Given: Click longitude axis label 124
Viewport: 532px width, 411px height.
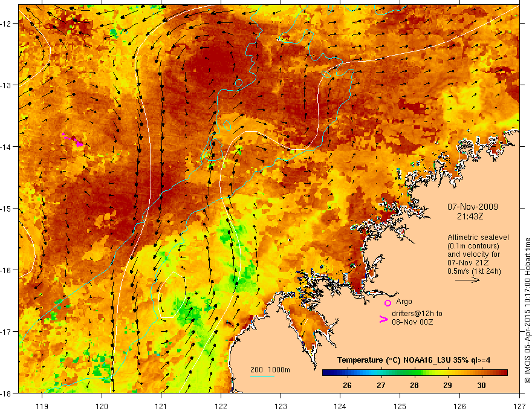Looking at the screenshot, I should [340, 406].
